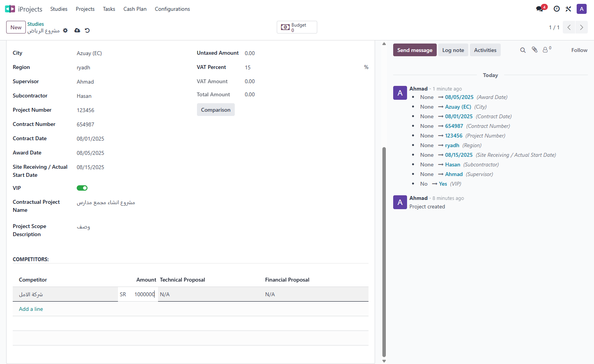
Task: Edit the Project Number field 123456
Action: 131,110
